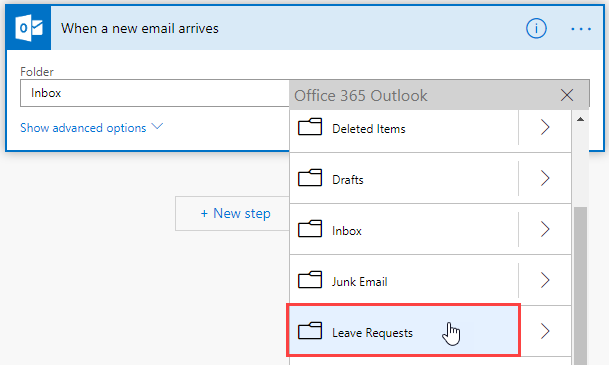This screenshot has width=609, height=365.
Task: Select the Drafts folder entry
Action: 404,178
